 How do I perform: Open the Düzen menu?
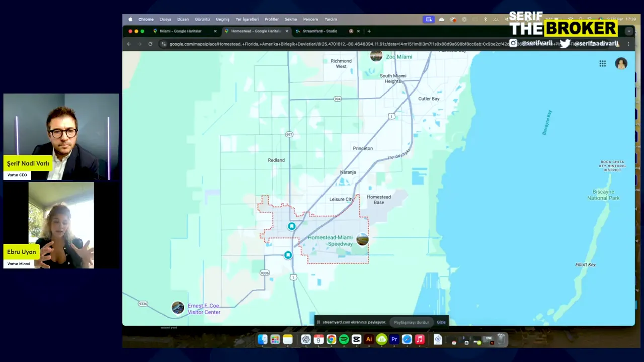click(x=183, y=19)
